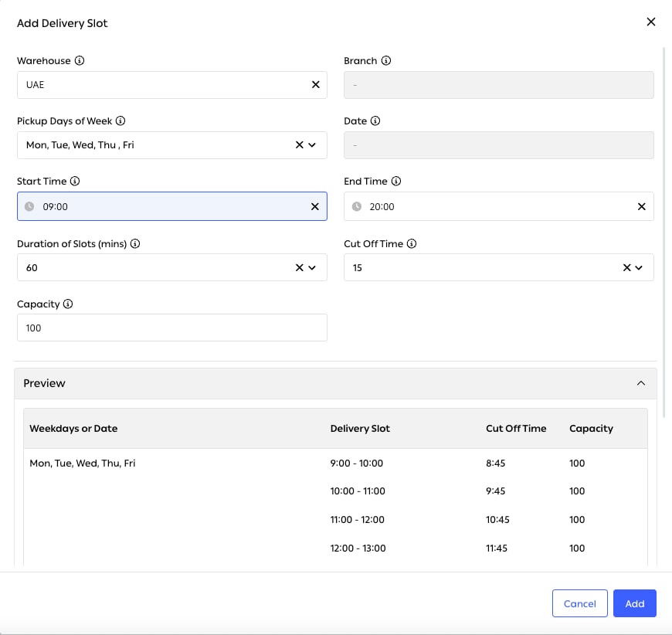Image resolution: width=672 pixels, height=635 pixels.
Task: Click the disabled Date field
Action: tap(499, 145)
